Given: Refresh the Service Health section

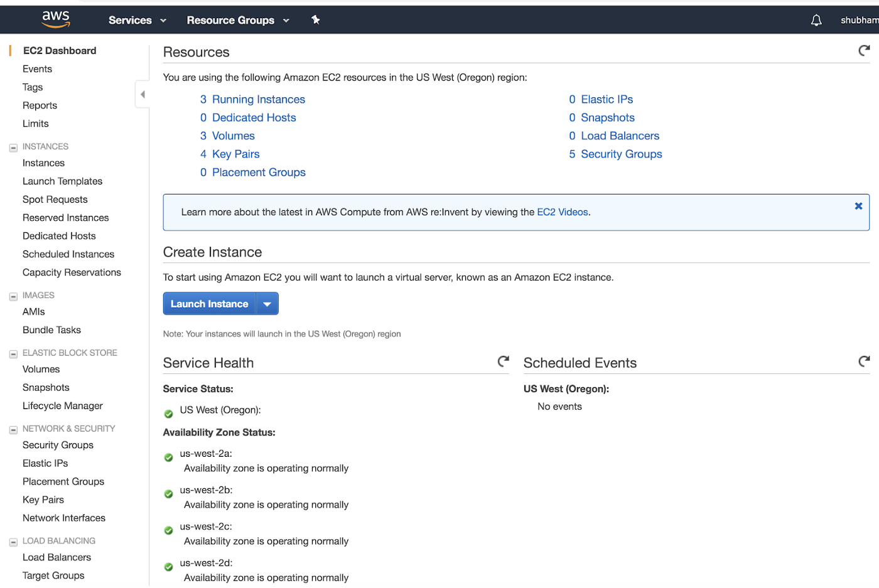Looking at the screenshot, I should [x=503, y=361].
